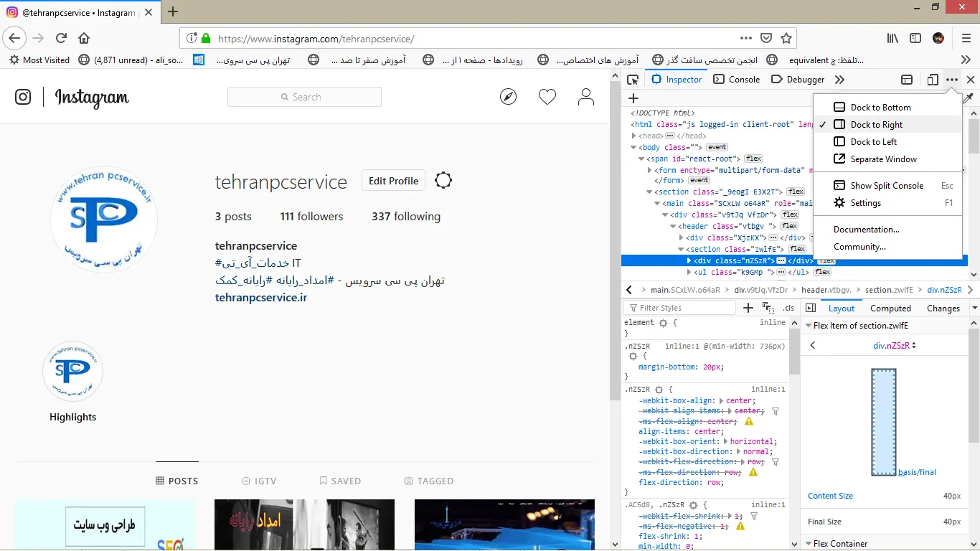
Task: Click the Firefox home button
Action: 84,38
